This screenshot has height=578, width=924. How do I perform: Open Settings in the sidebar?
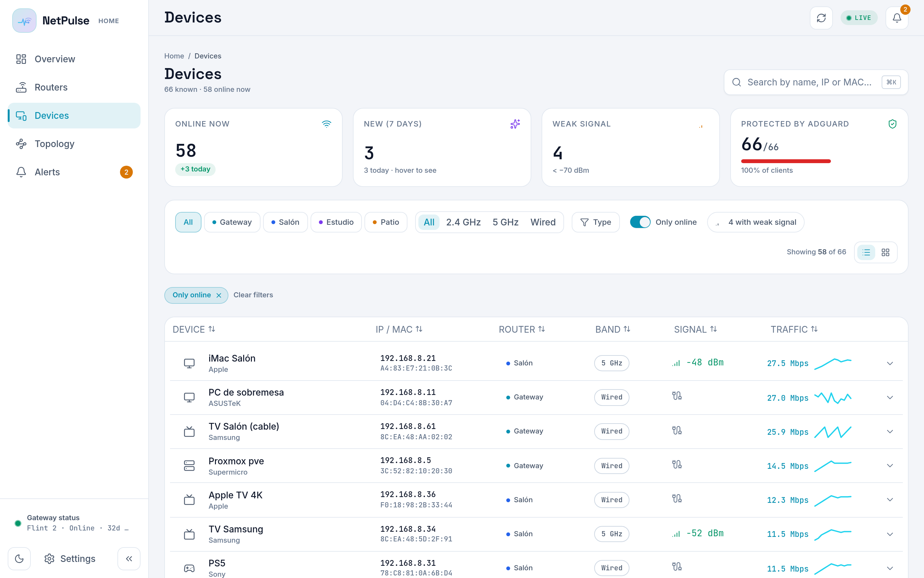click(x=70, y=558)
